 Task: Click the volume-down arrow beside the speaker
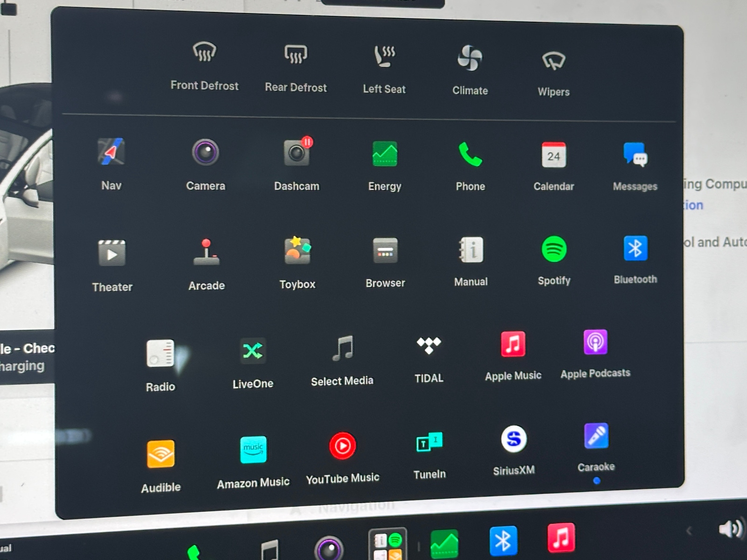click(x=690, y=531)
